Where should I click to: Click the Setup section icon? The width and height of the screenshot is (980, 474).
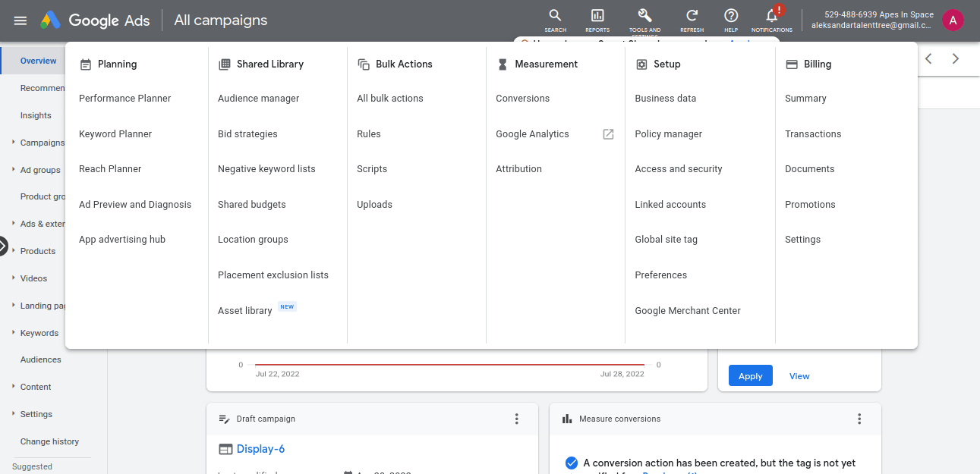coord(641,64)
